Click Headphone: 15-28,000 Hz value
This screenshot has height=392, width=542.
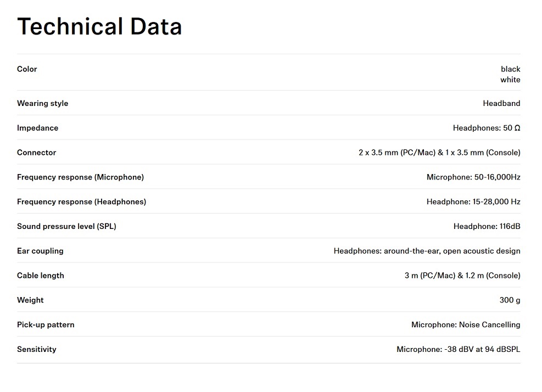473,201
